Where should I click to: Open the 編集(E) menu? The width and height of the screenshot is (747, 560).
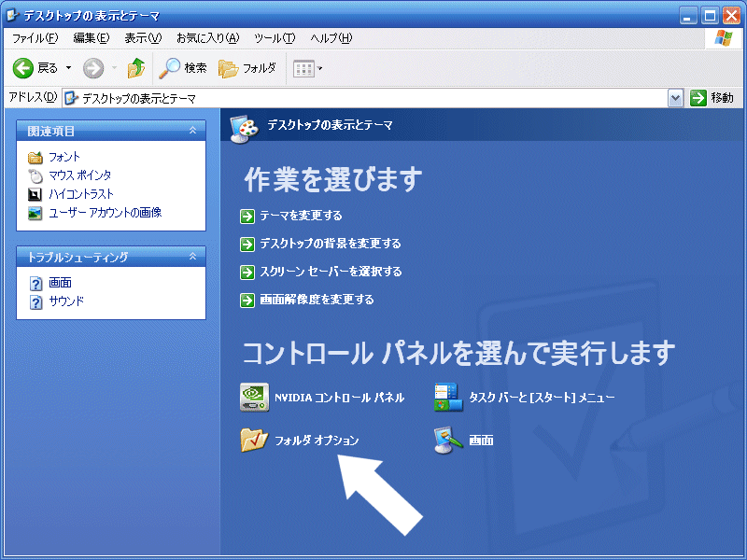click(91, 38)
